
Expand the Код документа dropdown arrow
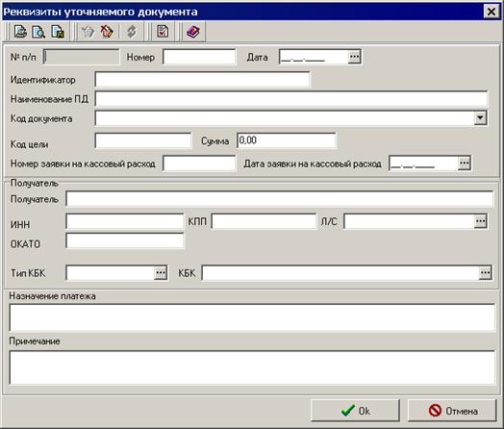[x=480, y=118]
